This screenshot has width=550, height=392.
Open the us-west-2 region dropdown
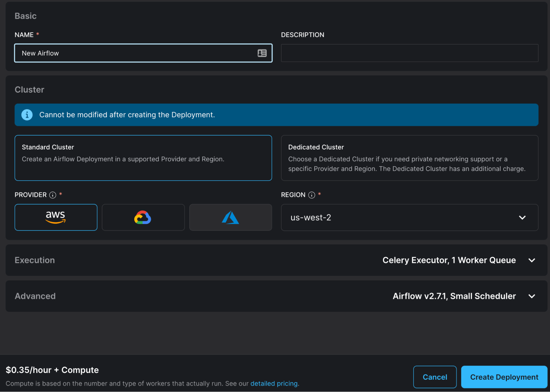click(x=409, y=217)
